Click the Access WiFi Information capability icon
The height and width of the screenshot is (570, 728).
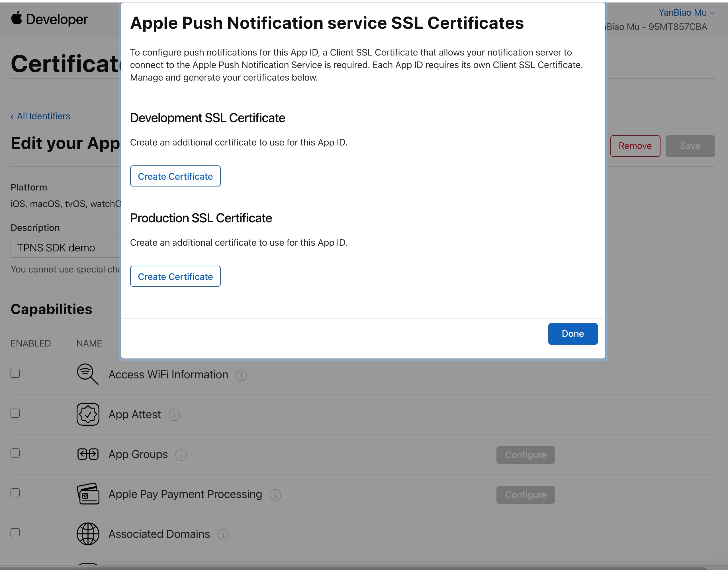(x=87, y=374)
